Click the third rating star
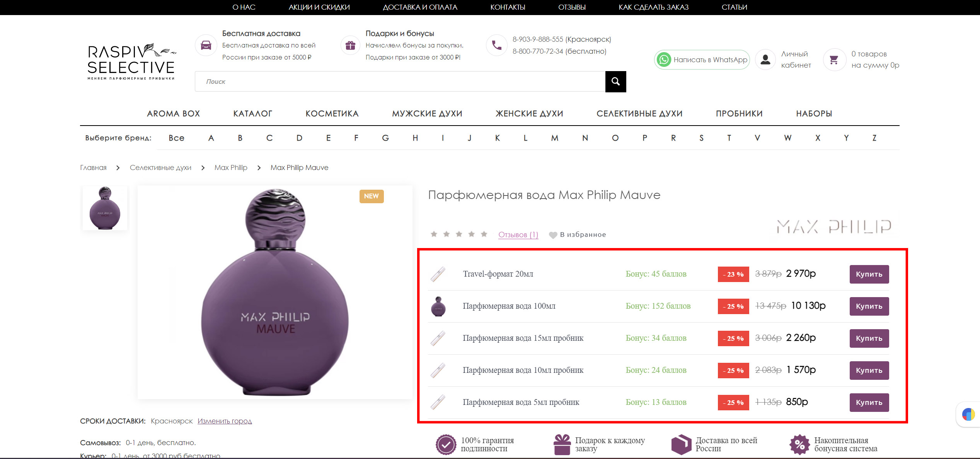Viewport: 980px width, 459px height. pyautogui.click(x=459, y=234)
